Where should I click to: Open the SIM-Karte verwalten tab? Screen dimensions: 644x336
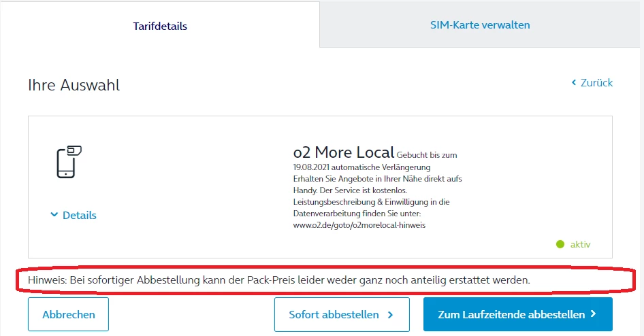[x=480, y=24]
